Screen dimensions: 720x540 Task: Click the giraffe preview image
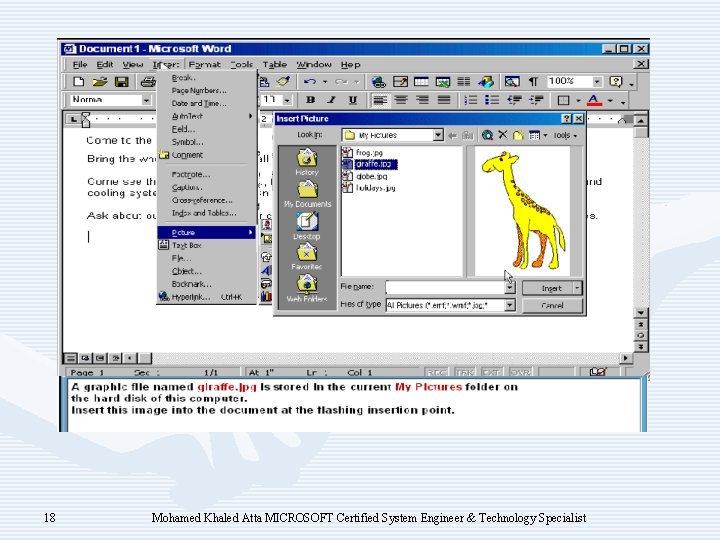click(x=523, y=210)
